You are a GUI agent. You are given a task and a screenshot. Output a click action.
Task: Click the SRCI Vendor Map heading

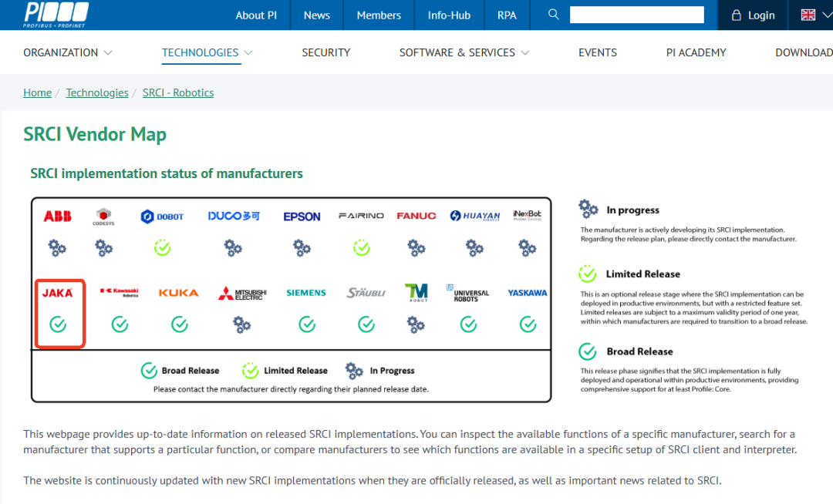coord(95,134)
